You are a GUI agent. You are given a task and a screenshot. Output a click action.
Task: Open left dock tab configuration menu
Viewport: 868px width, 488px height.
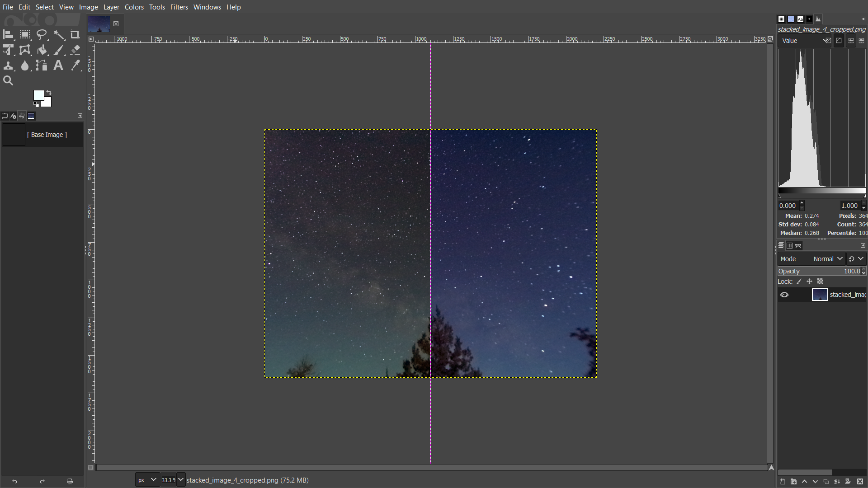point(80,116)
